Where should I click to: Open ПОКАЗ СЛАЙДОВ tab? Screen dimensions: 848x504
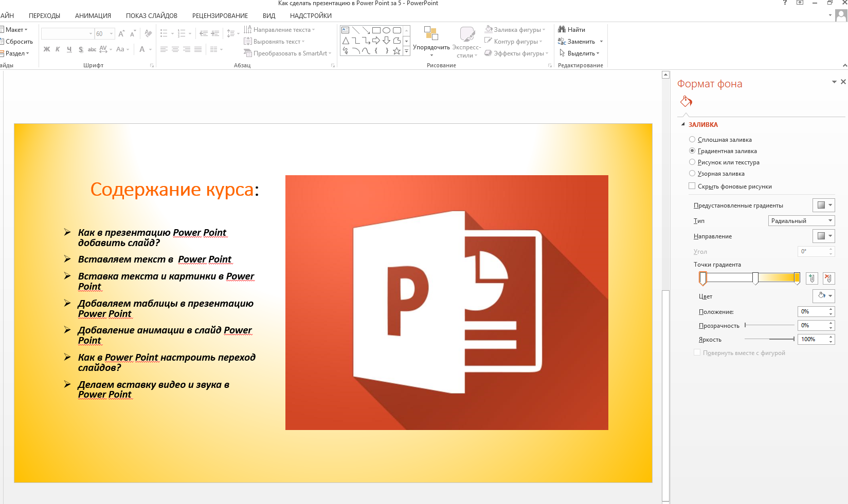coord(152,16)
